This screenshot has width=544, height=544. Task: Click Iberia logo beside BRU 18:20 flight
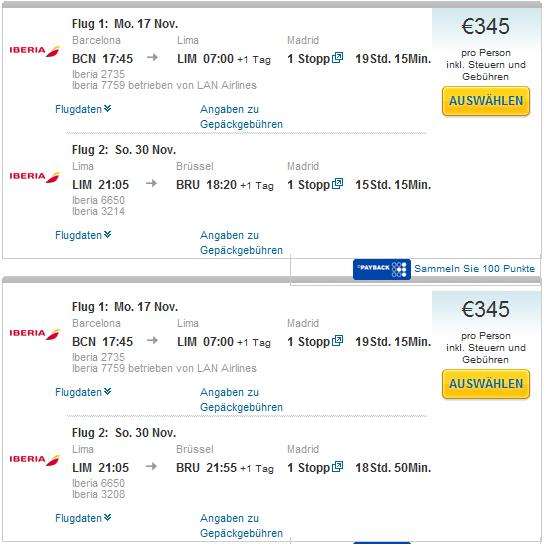click(35, 177)
